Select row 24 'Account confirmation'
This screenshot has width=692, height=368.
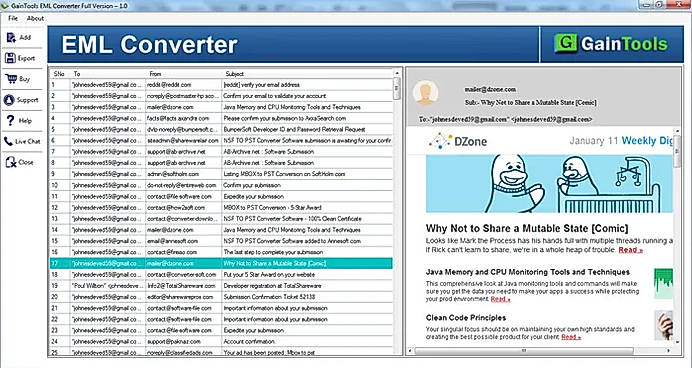(221, 342)
